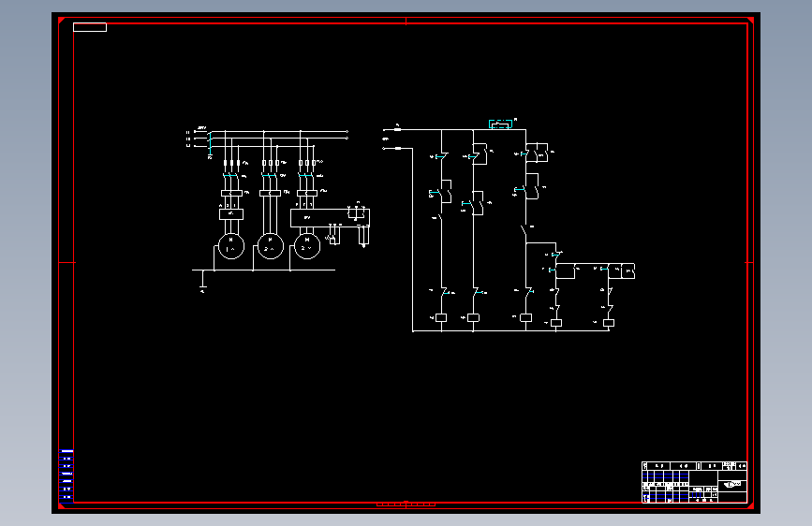Click the rightmost coil box in control circuit
The width and height of the screenshot is (812, 526).
tap(609, 323)
